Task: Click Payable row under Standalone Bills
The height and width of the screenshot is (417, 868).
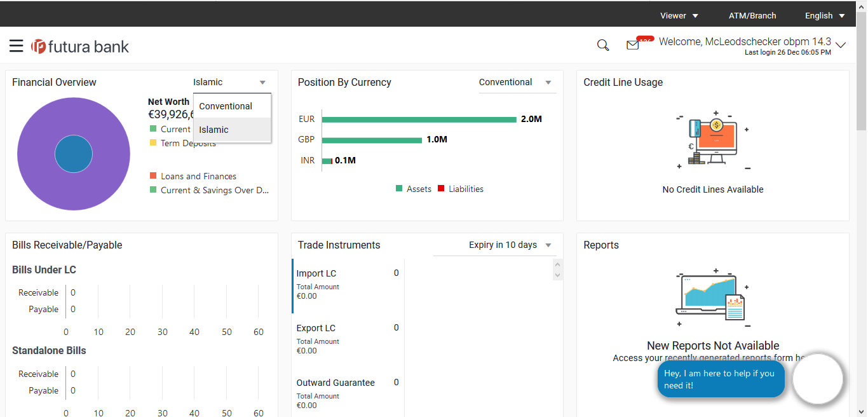Action: click(44, 390)
